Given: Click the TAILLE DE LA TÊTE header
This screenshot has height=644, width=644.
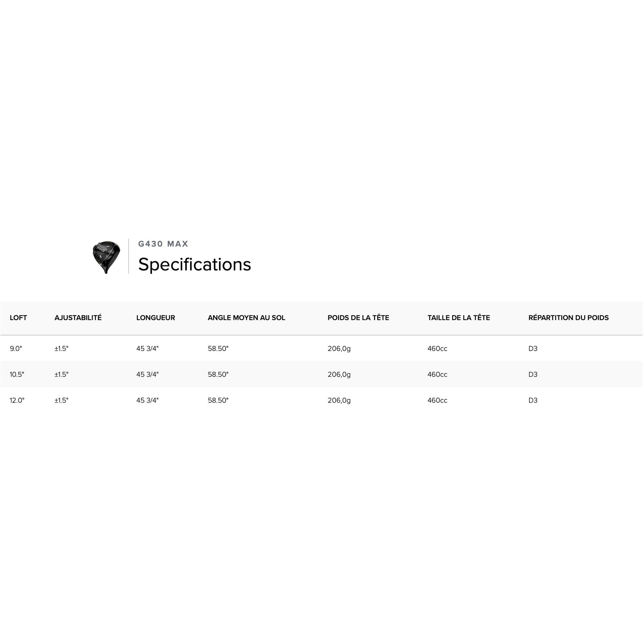Looking at the screenshot, I should pyautogui.click(x=459, y=318).
